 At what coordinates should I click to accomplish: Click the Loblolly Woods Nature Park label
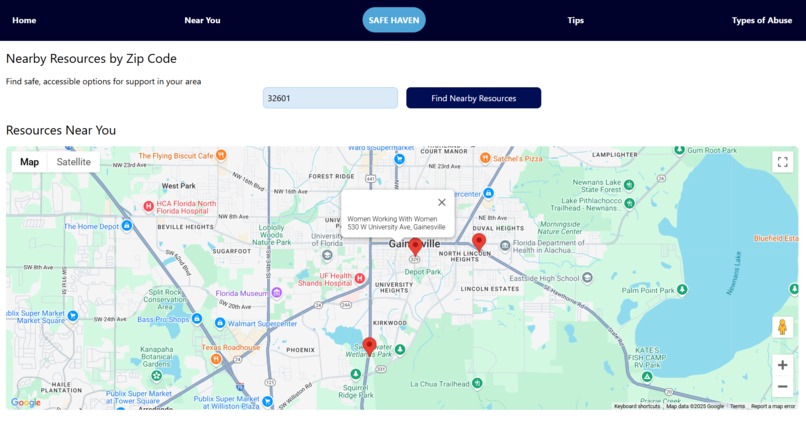point(271,234)
